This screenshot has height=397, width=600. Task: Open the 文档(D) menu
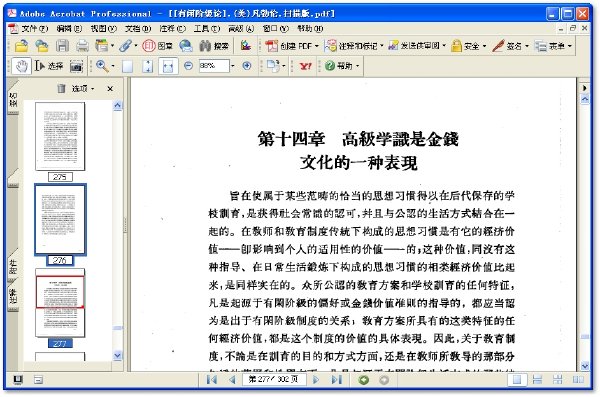coord(138,28)
